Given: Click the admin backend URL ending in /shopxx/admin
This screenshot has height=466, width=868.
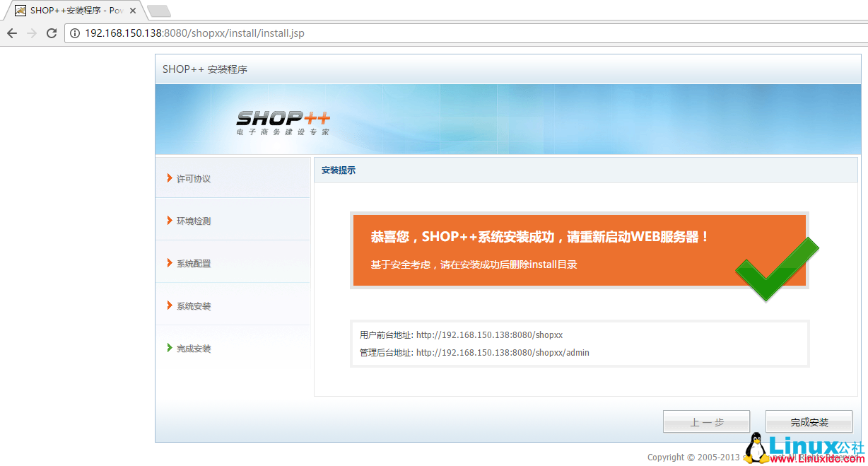Looking at the screenshot, I should pyautogui.click(x=502, y=353).
